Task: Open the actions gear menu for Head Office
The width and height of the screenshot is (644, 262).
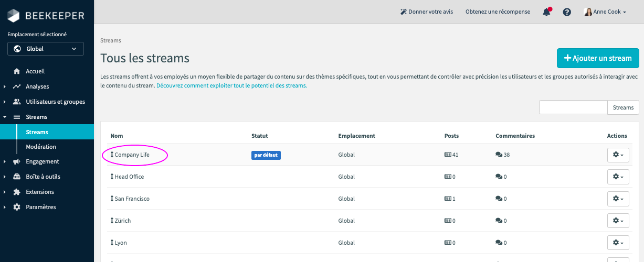Action: point(618,177)
